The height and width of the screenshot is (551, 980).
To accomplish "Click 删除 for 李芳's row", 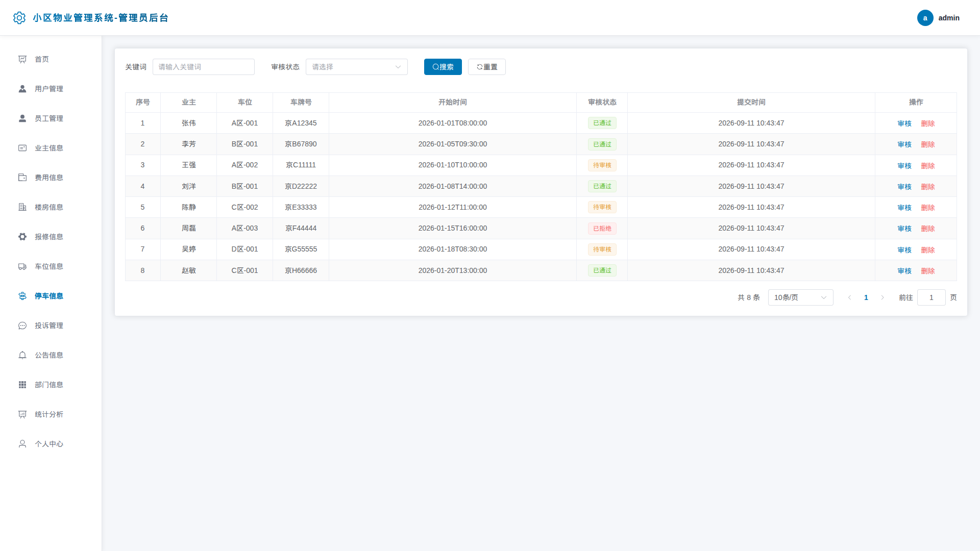I will (x=927, y=144).
